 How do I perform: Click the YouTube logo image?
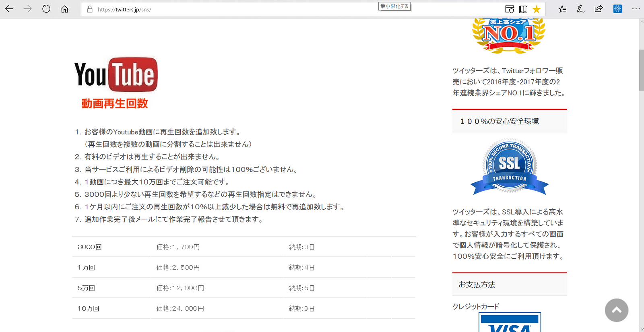pyautogui.click(x=116, y=74)
